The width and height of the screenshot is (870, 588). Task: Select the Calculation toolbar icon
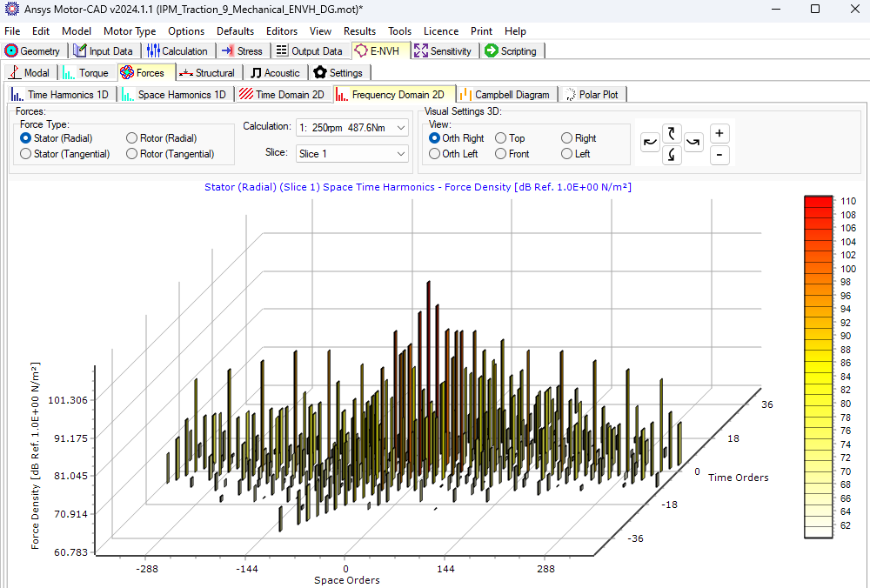(153, 50)
